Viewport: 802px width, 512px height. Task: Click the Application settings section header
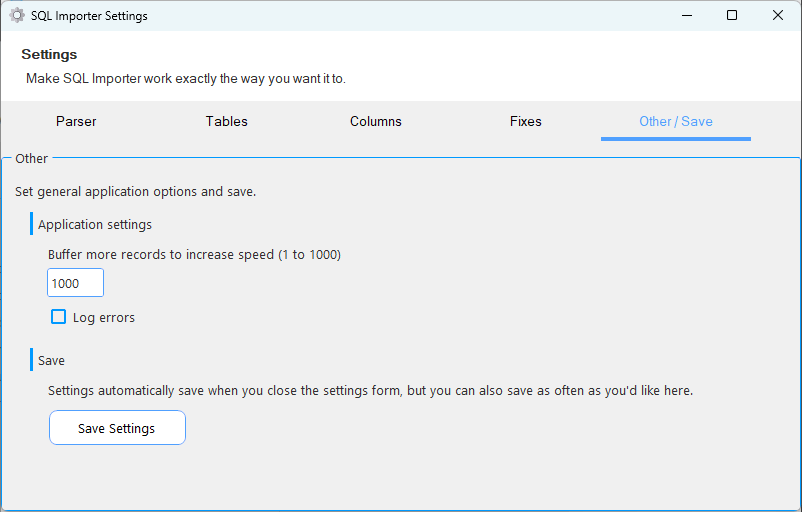pos(95,225)
